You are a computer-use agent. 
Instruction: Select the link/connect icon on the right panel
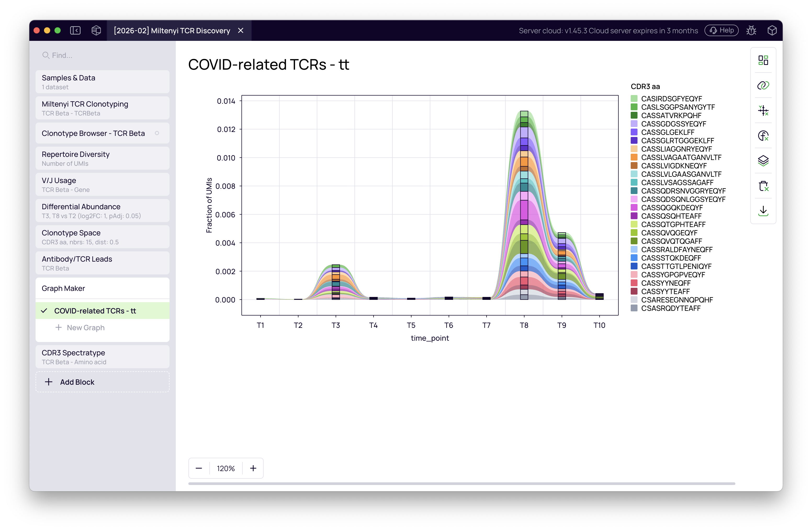coord(764,85)
